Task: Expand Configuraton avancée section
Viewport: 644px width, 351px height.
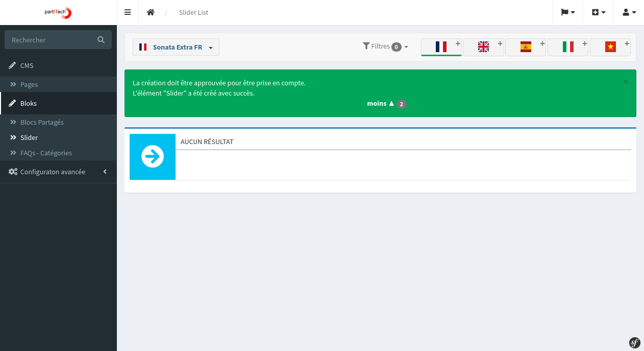Action: (x=53, y=172)
